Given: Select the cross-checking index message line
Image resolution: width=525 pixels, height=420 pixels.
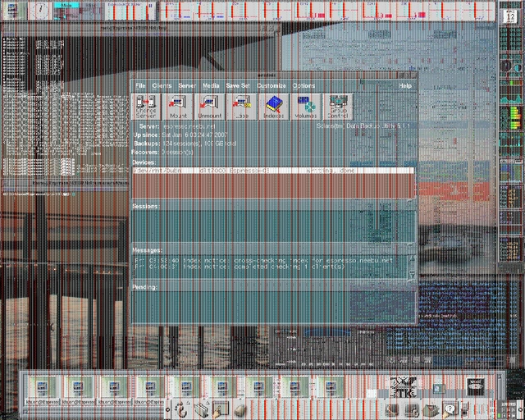Looking at the screenshot, I should pyautogui.click(x=264, y=260).
